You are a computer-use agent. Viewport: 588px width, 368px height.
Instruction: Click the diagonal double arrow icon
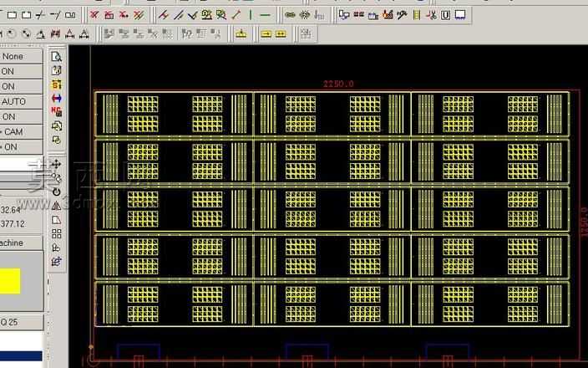click(x=26, y=34)
